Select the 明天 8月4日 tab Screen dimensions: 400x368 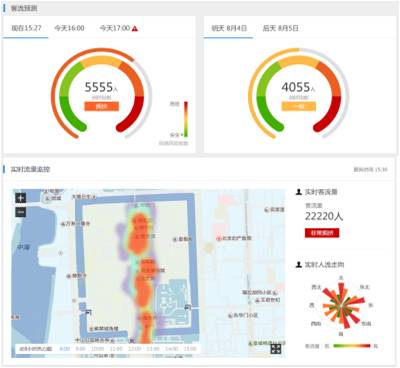pos(229,28)
